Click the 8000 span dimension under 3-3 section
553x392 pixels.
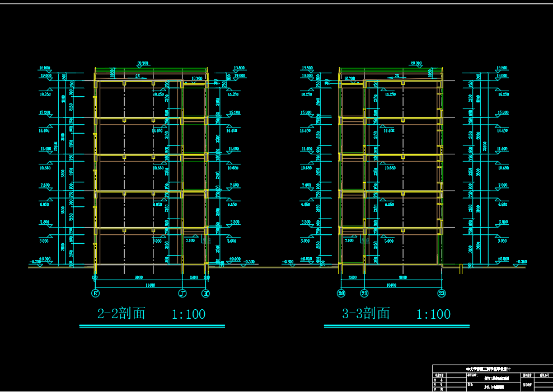point(402,277)
